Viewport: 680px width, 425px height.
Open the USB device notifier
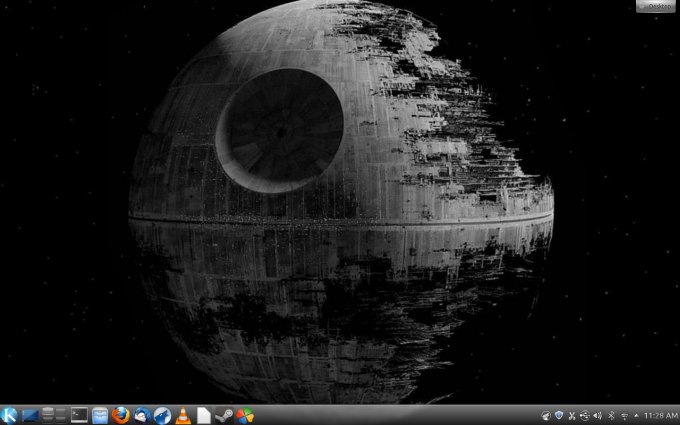tap(584, 415)
